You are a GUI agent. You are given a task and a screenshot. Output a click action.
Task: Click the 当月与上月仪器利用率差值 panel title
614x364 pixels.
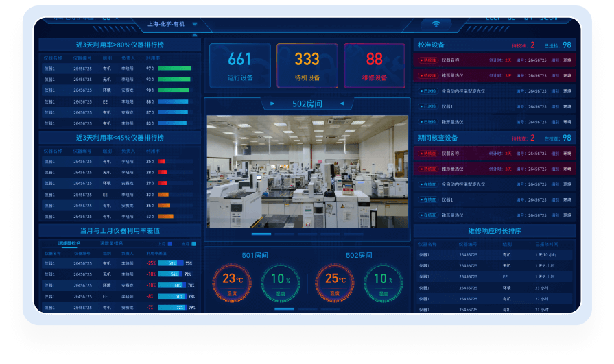pos(120,230)
